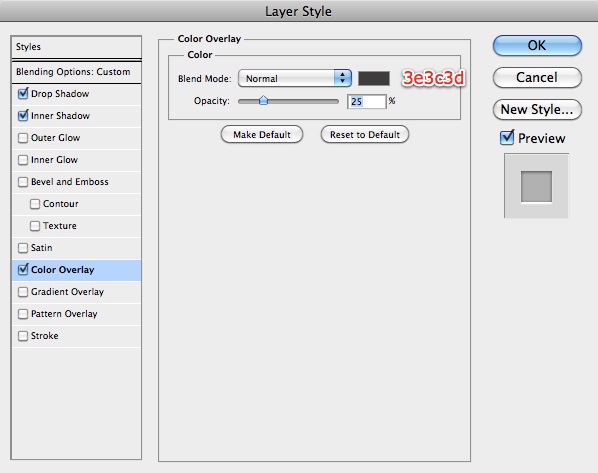Screen dimensions: 598x473
Task: Open the overlay color swatch picker
Action: [x=374, y=78]
